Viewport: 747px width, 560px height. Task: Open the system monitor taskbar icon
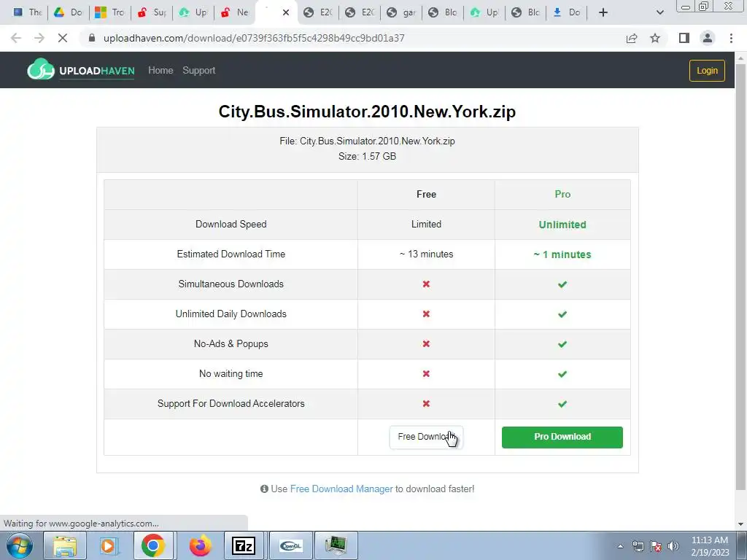tap(336, 545)
